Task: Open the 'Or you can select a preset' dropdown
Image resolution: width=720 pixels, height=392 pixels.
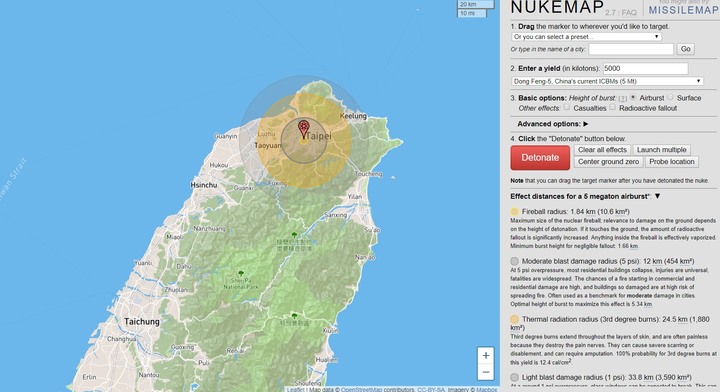Action: [x=586, y=37]
